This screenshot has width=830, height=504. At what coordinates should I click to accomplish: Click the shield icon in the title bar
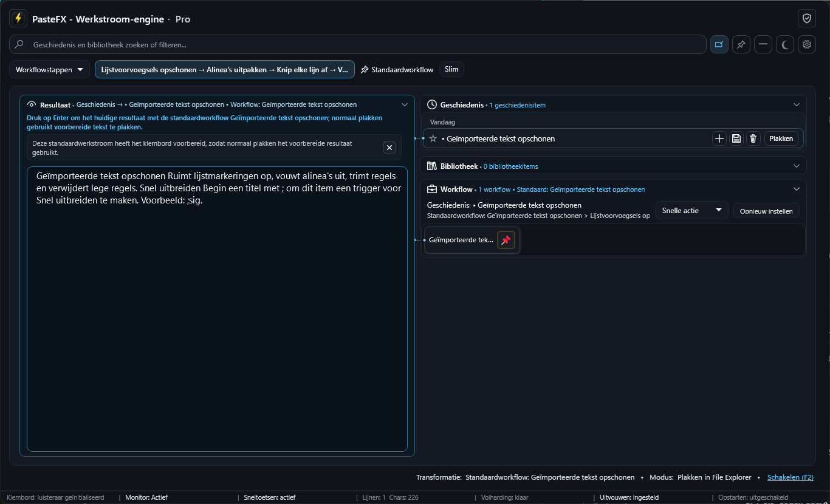click(x=807, y=19)
